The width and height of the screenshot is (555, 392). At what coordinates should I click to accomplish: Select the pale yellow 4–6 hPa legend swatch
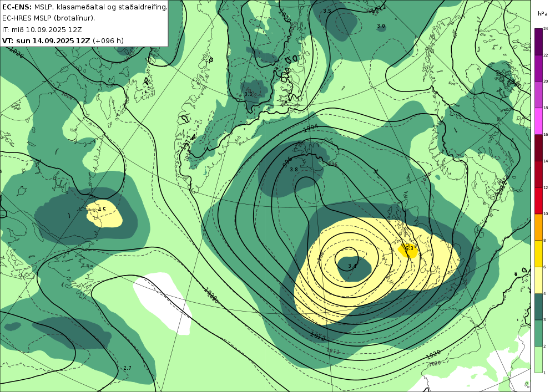tap(539, 279)
